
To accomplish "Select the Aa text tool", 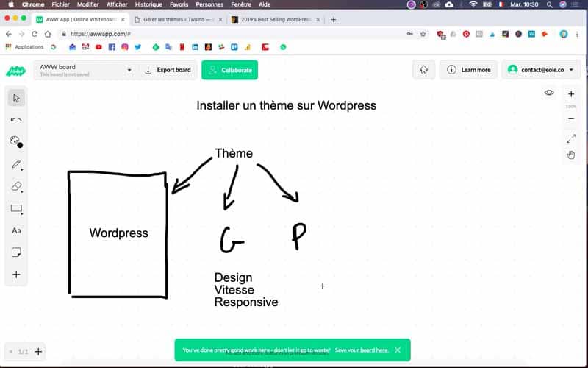I will tap(16, 230).
